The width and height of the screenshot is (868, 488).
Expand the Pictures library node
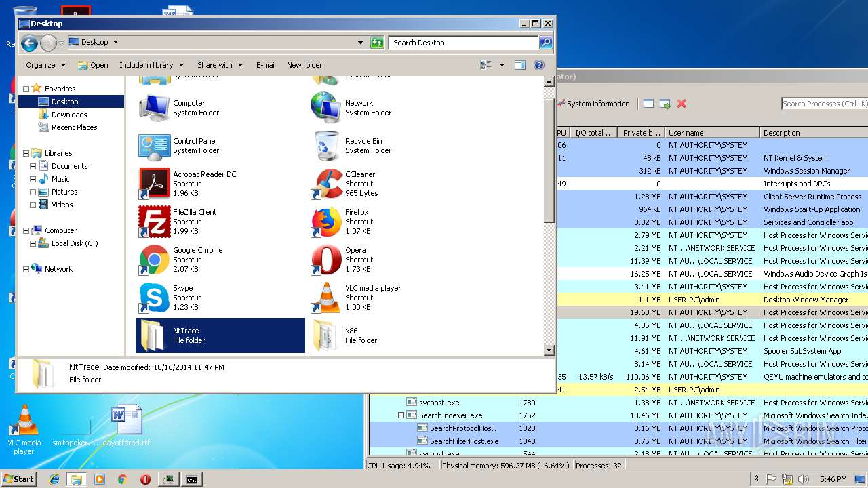(33, 192)
